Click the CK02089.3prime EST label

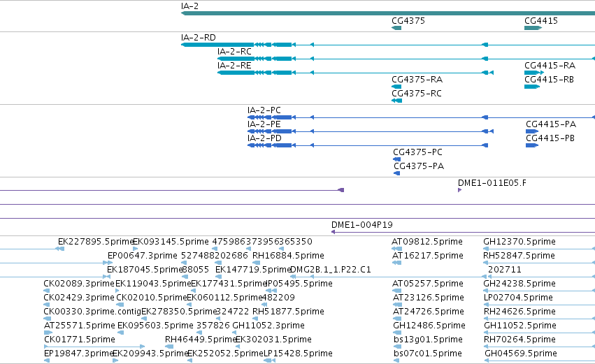[x=79, y=284]
